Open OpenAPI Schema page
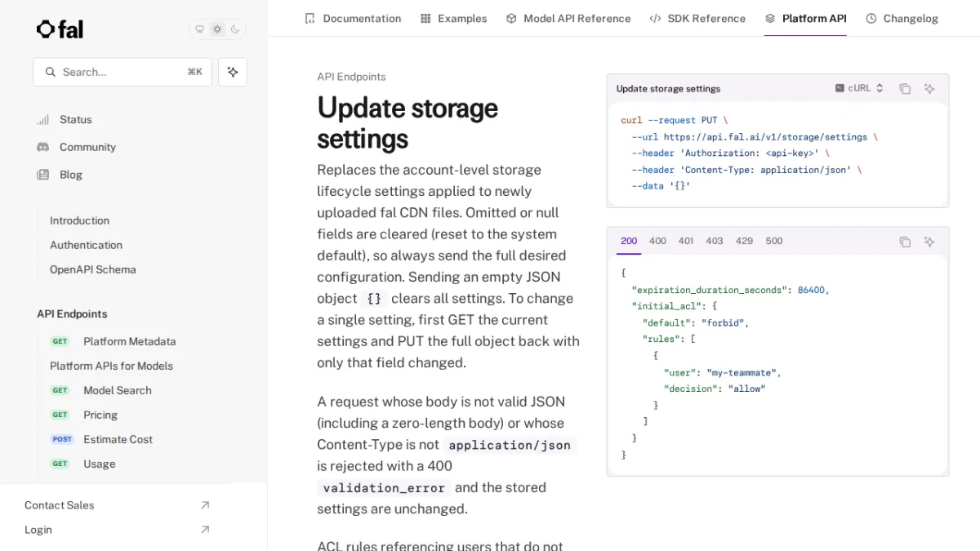Screen dimensions: 980x551 (92, 269)
